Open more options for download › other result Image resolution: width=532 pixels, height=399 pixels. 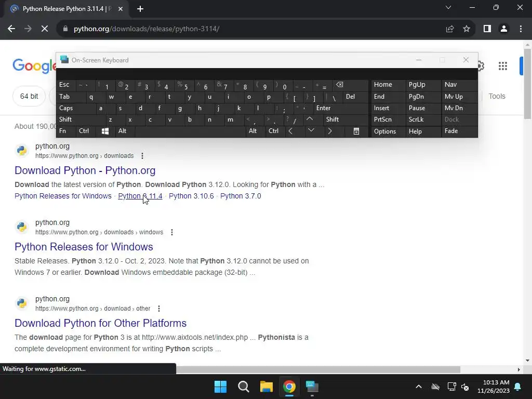(159, 309)
